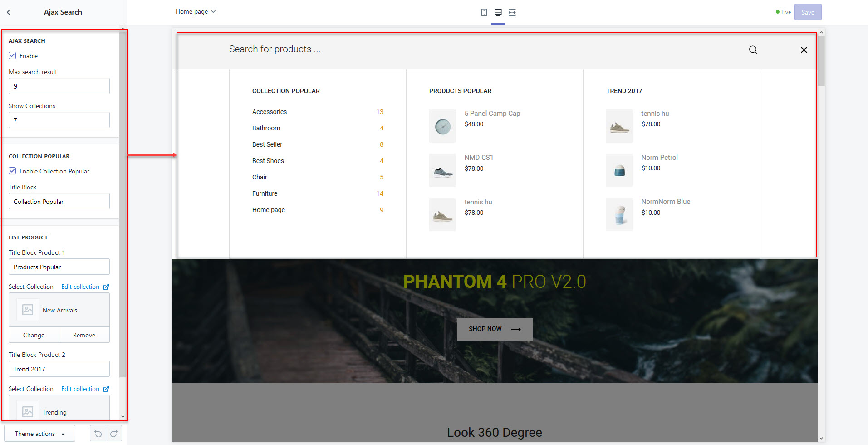Click the undo icon button
Image resolution: width=868 pixels, height=445 pixels.
(98, 434)
